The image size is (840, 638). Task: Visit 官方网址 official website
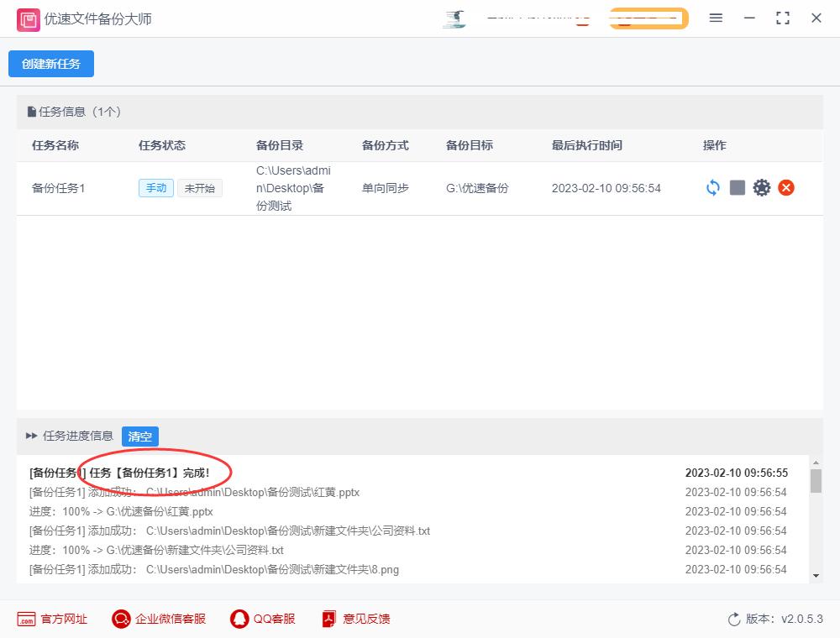(52, 619)
